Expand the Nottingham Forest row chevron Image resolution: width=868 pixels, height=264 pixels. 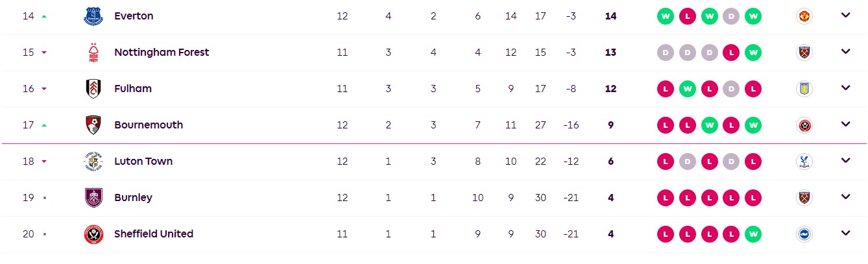pyautogui.click(x=845, y=52)
